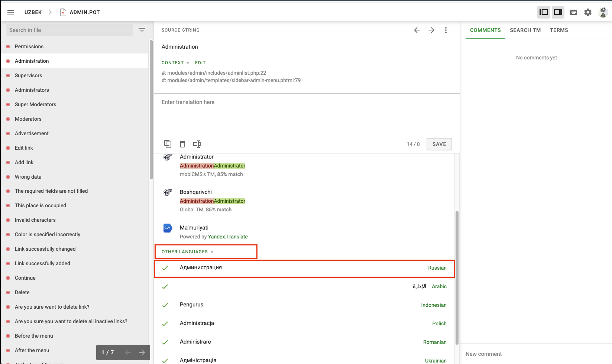Switch to the Terms tab
Image resolution: width=612 pixels, height=364 pixels.
click(x=559, y=30)
